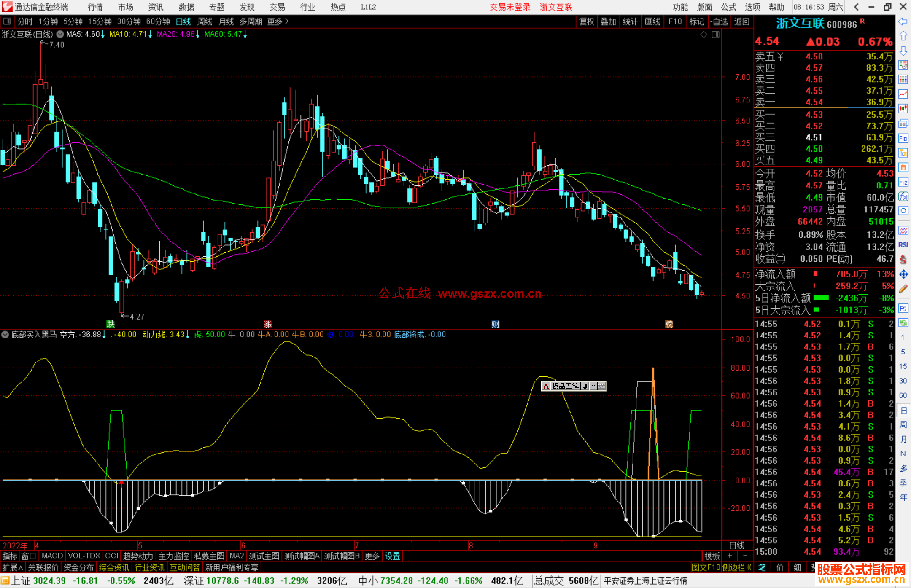
Task: Click the 图文F10 link at bottom
Action: tap(706, 567)
